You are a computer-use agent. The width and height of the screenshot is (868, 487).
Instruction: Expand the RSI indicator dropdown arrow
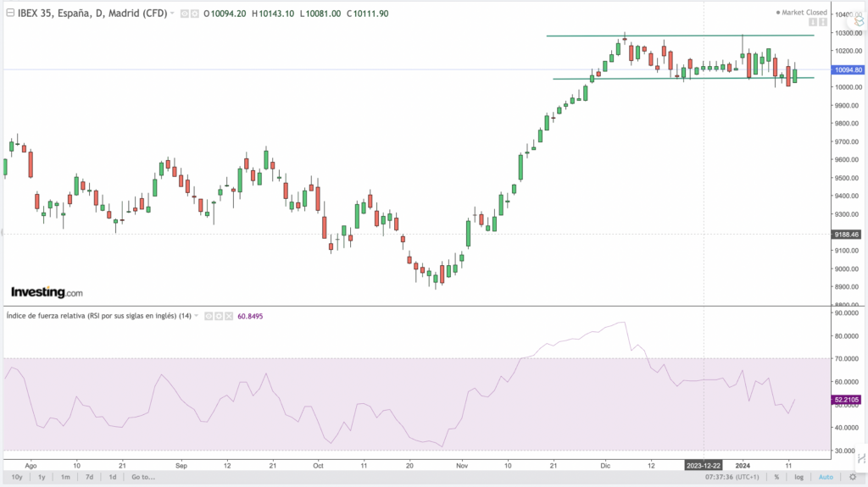click(x=198, y=316)
